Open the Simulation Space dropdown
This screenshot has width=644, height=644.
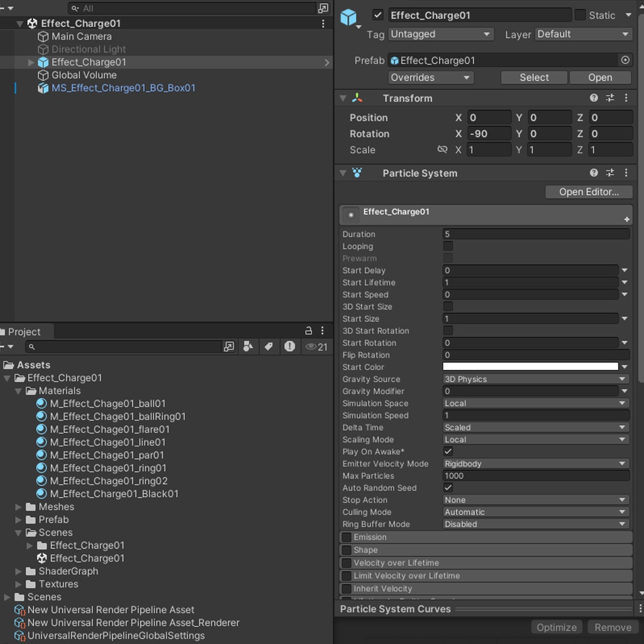(535, 403)
